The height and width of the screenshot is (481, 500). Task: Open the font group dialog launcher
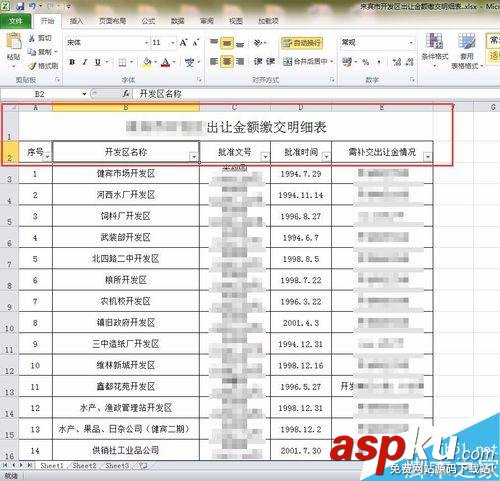tap(199, 80)
